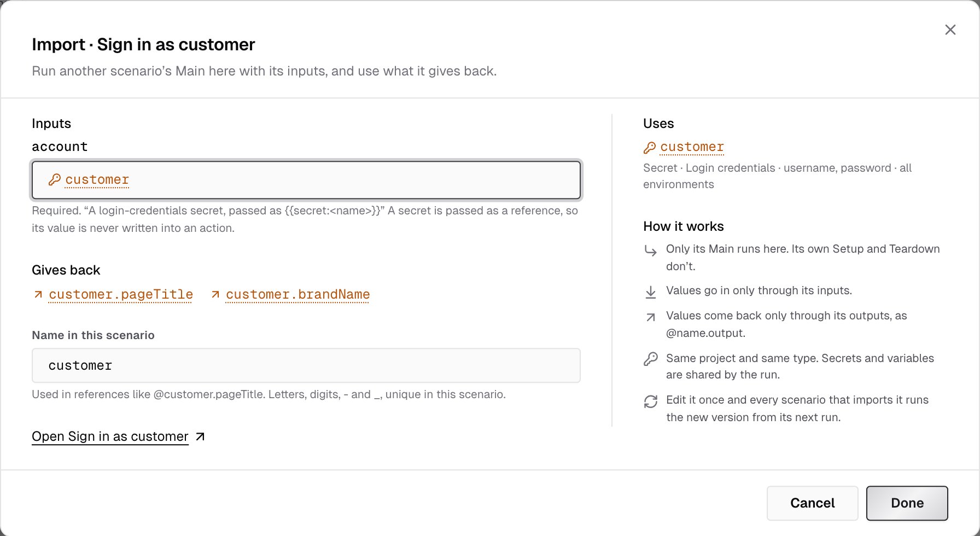Focus the account input field
This screenshot has height=536, width=980.
(x=306, y=179)
